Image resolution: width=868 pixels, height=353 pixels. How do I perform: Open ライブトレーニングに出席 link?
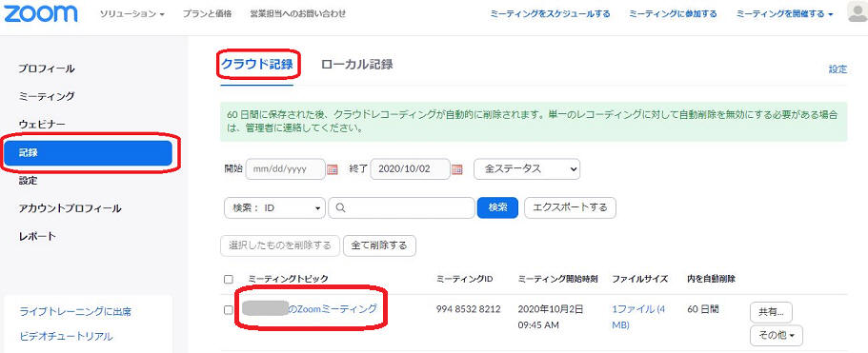coord(75,311)
